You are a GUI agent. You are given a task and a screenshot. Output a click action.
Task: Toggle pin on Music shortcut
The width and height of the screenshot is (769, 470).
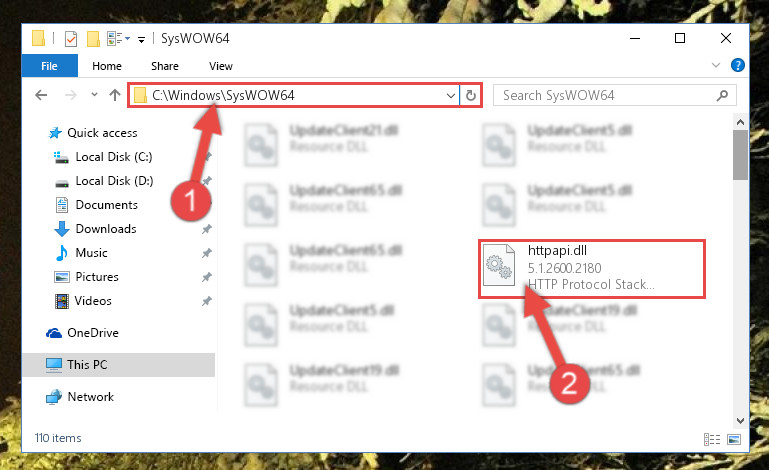pyautogui.click(x=206, y=253)
